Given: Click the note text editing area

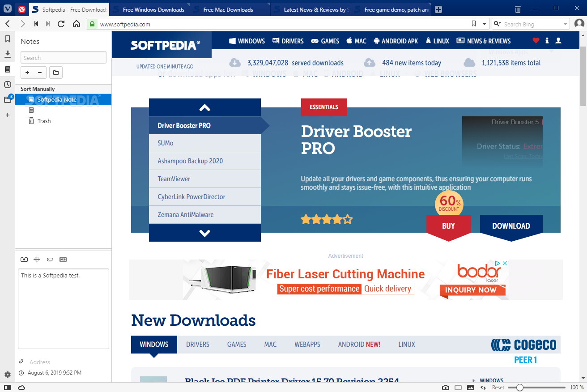Looking at the screenshot, I should 64,308.
